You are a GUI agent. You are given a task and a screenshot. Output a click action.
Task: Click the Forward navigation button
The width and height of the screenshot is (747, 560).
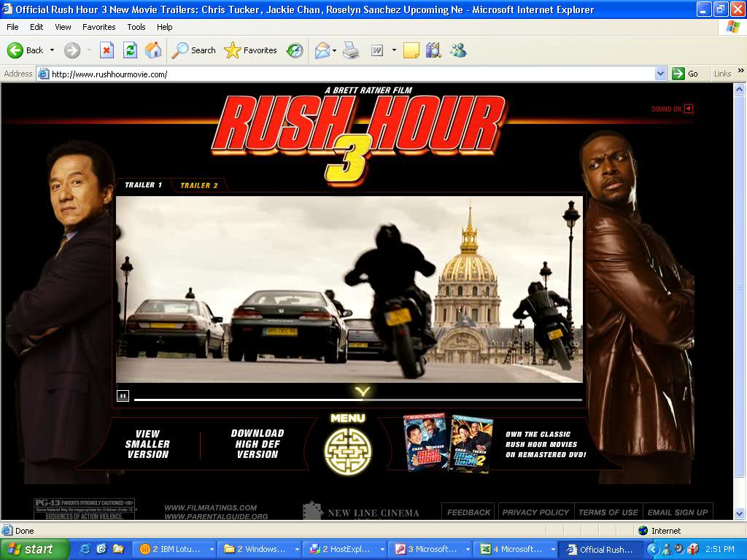pos(72,50)
